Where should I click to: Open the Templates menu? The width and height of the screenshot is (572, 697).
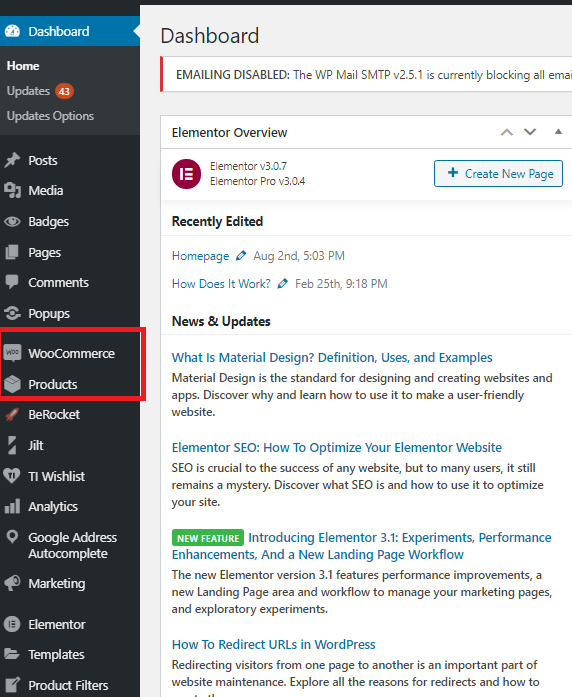coord(70,654)
